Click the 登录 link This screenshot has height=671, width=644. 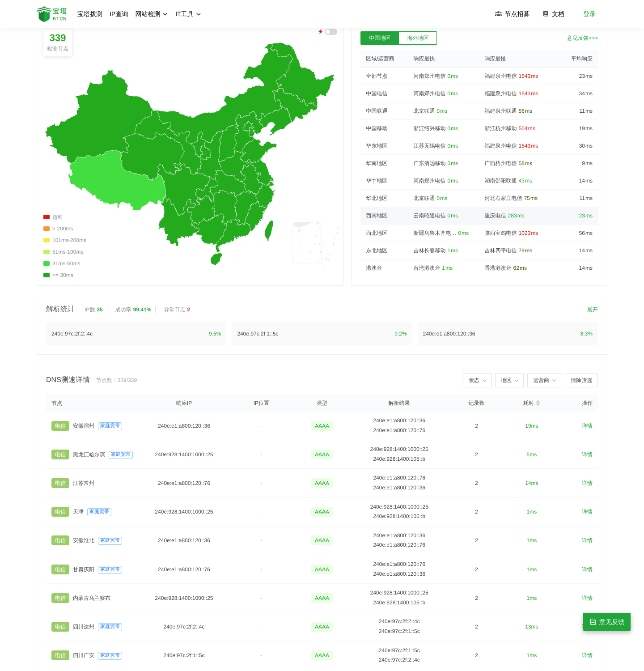[589, 14]
